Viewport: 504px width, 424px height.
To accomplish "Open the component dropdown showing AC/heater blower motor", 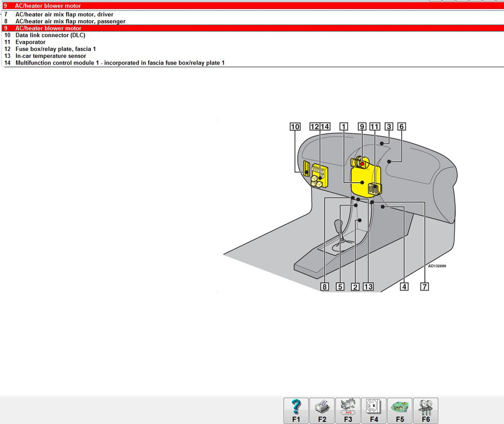I will (252, 6).
